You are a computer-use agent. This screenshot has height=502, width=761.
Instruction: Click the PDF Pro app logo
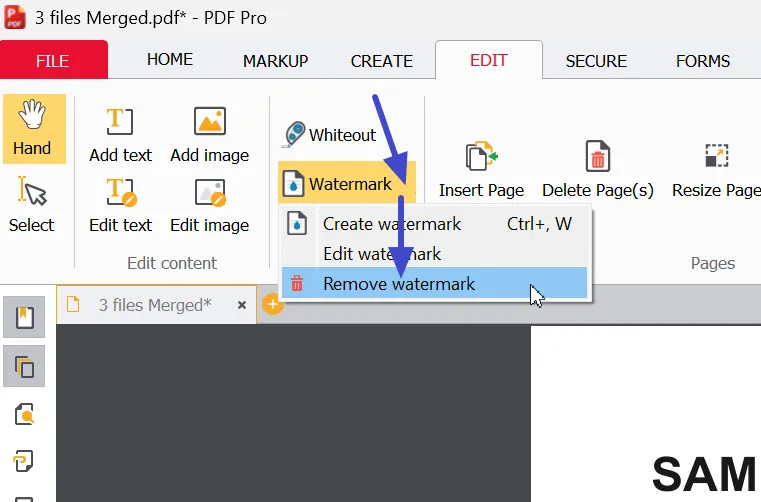tap(15, 17)
